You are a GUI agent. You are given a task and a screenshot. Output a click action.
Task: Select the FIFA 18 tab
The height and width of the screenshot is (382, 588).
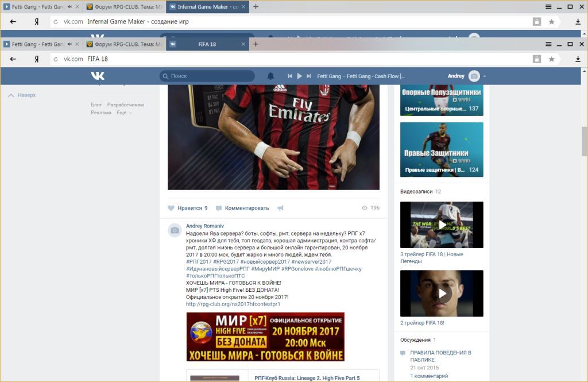coord(207,44)
